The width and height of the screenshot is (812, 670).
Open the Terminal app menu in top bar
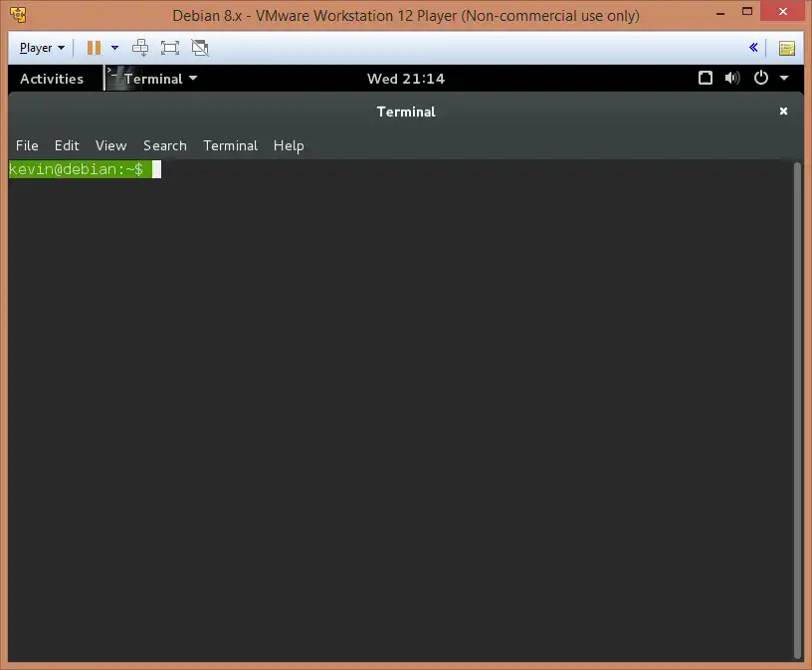point(160,79)
